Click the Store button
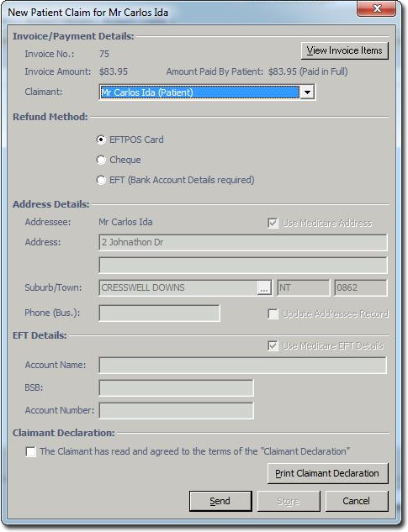This screenshot has height=532, width=408. [x=289, y=501]
